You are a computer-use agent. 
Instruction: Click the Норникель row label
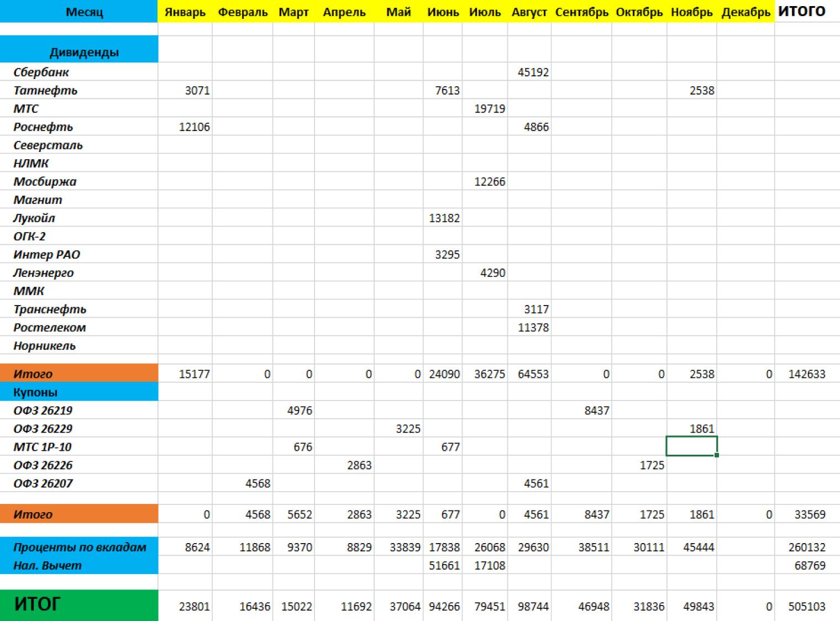pos(45,345)
